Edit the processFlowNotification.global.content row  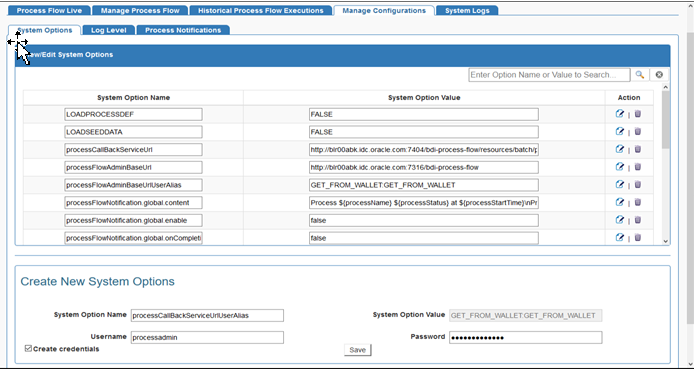(x=620, y=202)
